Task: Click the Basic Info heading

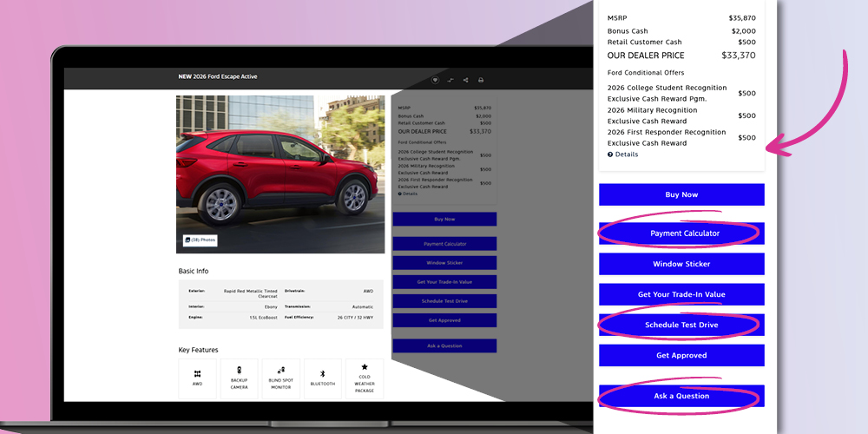Action: click(194, 271)
